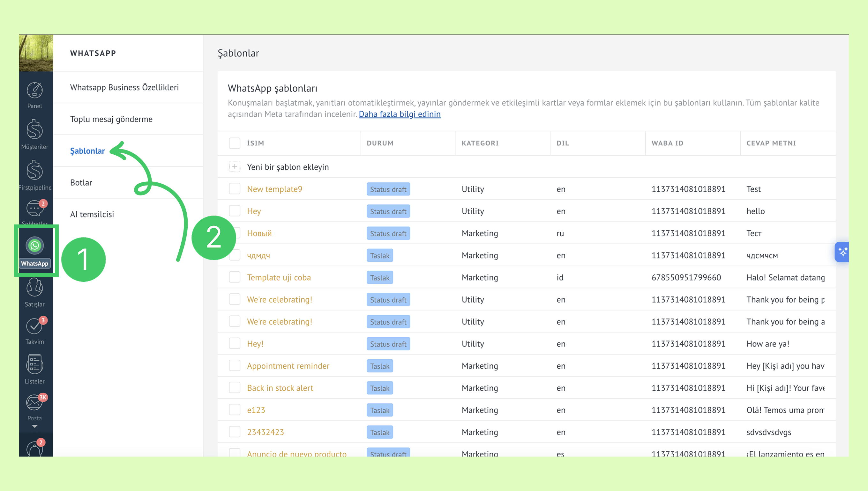The image size is (868, 491).
Task: Open the Новый template
Action: (259, 233)
